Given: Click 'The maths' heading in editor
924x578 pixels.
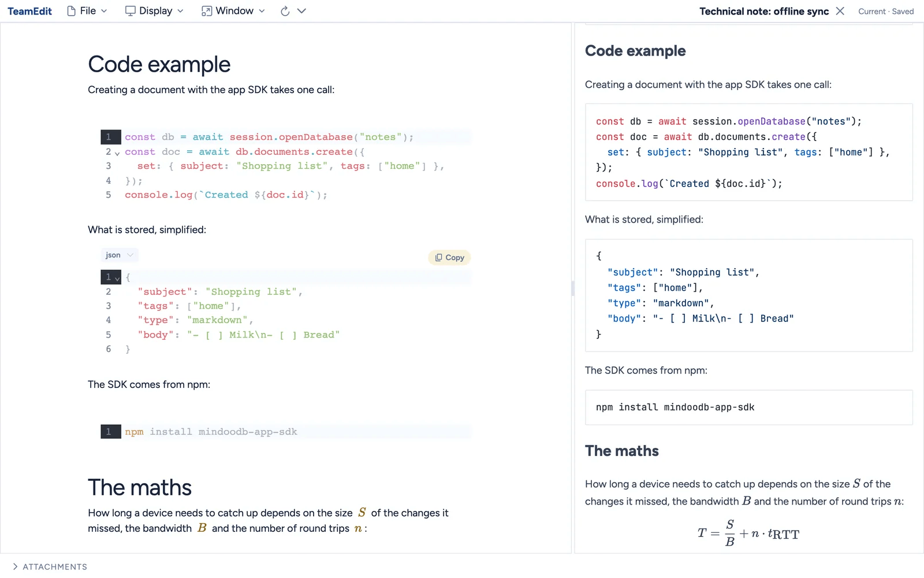Looking at the screenshot, I should [140, 487].
